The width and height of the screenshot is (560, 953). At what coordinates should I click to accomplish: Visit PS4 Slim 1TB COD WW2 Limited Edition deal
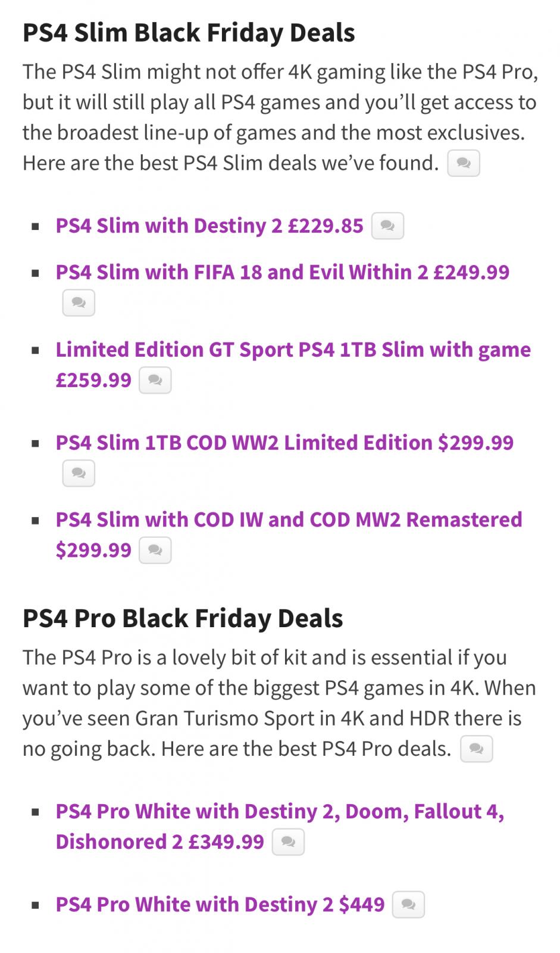pos(284,443)
